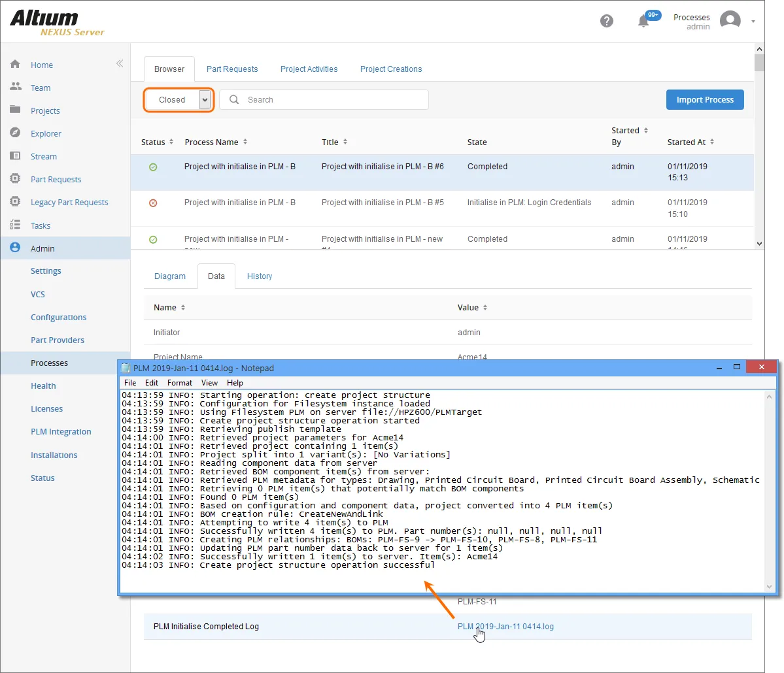This screenshot has height=673, width=784.
Task: Click the admin user avatar icon
Action: [730, 20]
